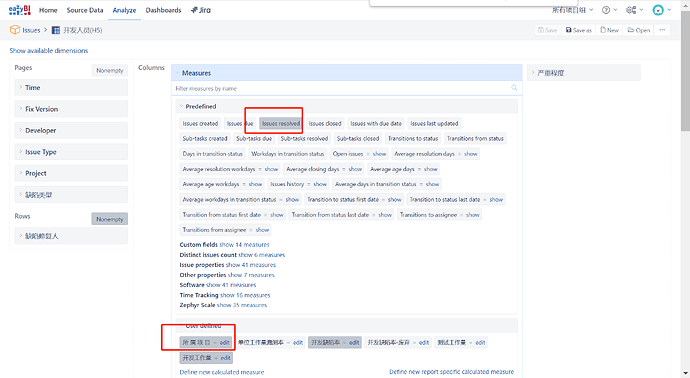The width and height of the screenshot is (690, 378).
Task: Edit the 测试工作量 measure
Action: point(480,343)
